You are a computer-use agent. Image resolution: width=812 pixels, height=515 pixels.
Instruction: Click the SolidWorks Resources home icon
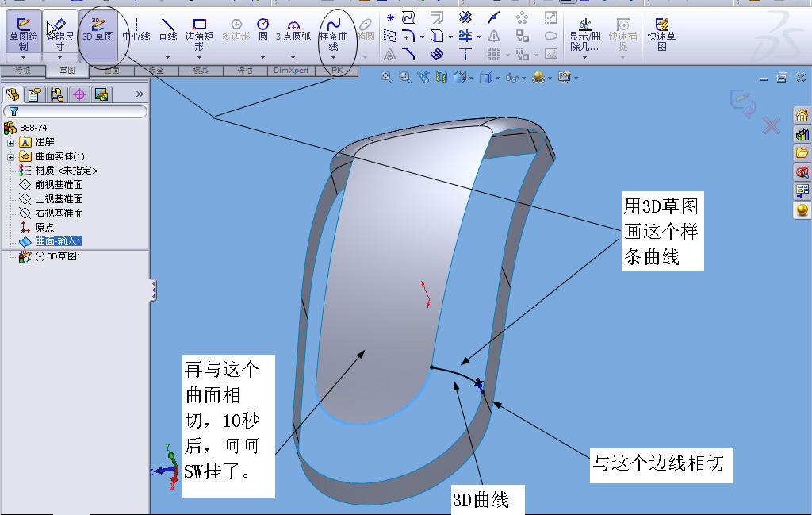[x=802, y=116]
